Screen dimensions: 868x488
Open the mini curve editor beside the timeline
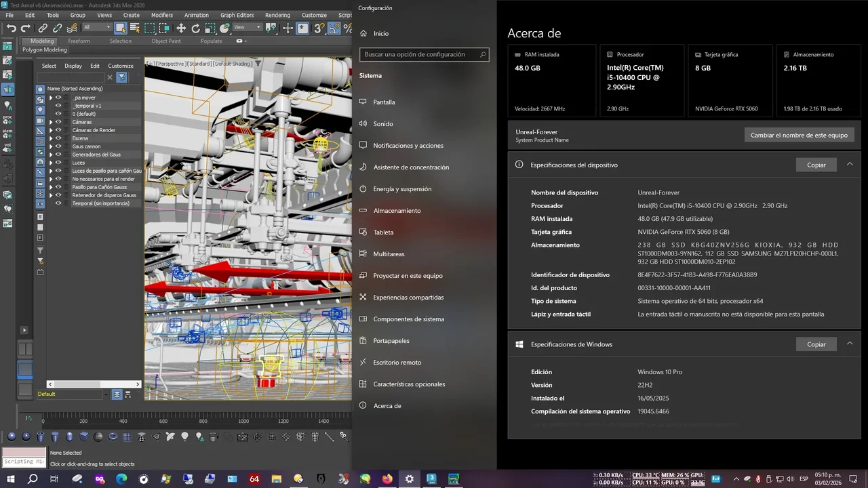[28, 419]
